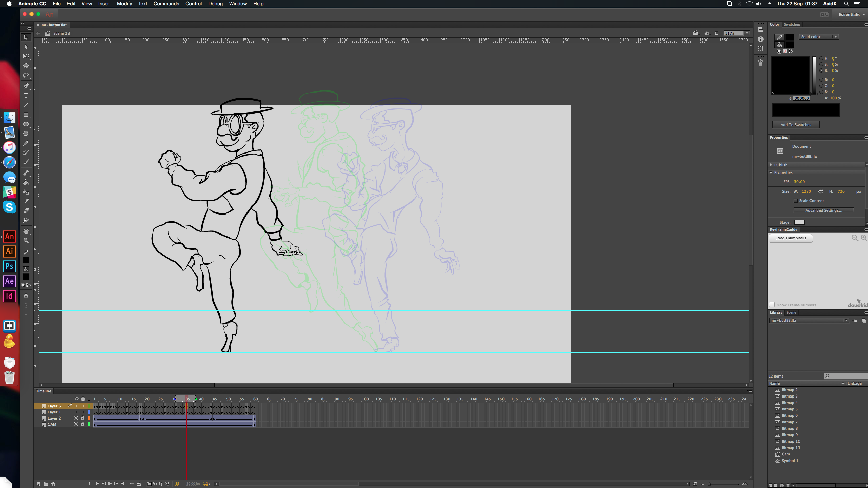Select the Saturation (S) radio button
868x488 pixels.
pyautogui.click(x=821, y=64)
